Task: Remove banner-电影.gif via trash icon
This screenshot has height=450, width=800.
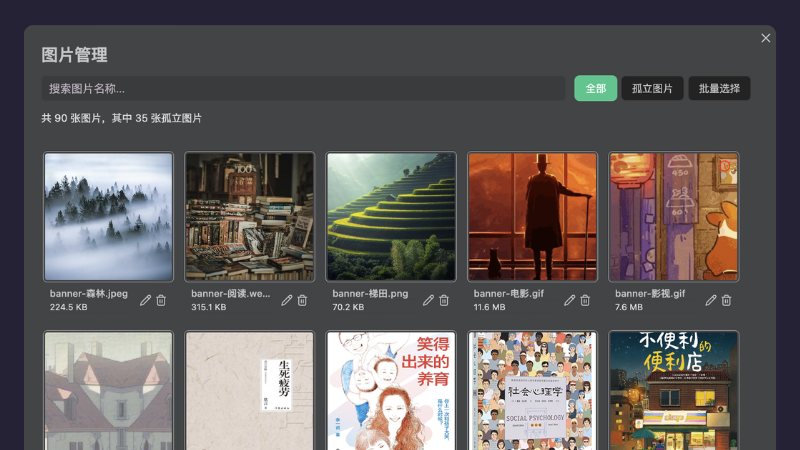Action: click(585, 300)
